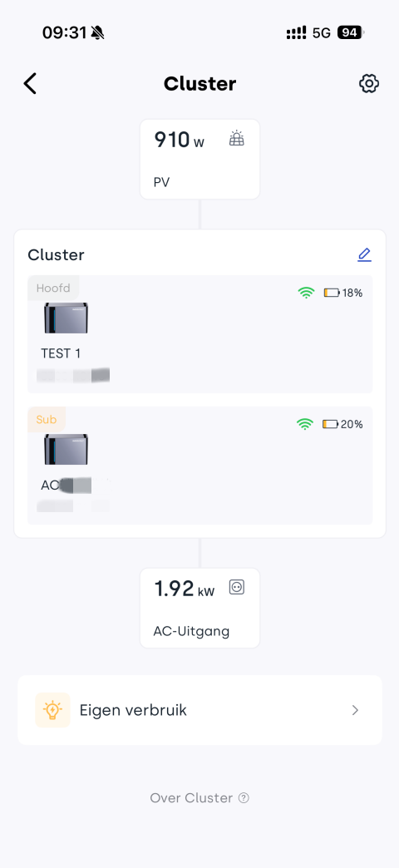Open the 910 W PV card
The image size is (399, 868).
[x=199, y=160]
